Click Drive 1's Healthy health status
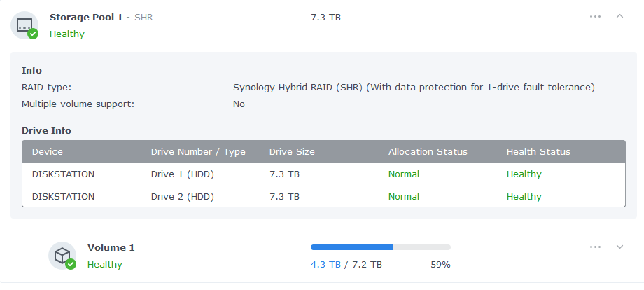 (524, 174)
